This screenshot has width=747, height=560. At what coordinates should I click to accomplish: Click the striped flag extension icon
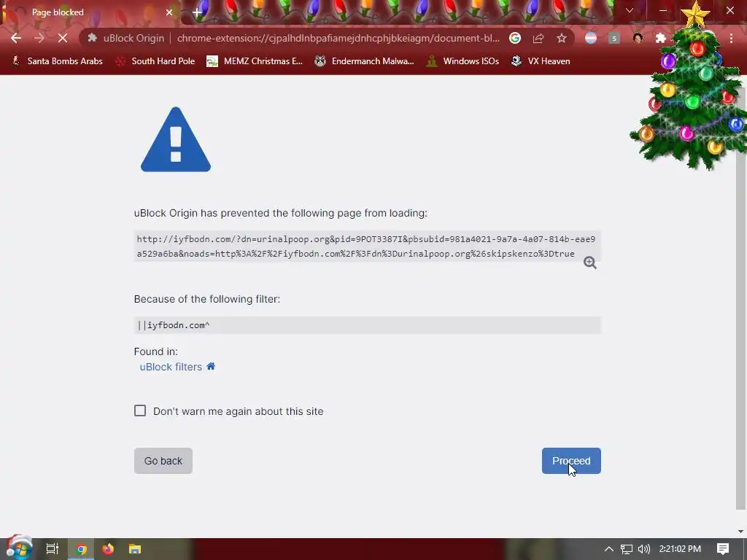point(591,38)
